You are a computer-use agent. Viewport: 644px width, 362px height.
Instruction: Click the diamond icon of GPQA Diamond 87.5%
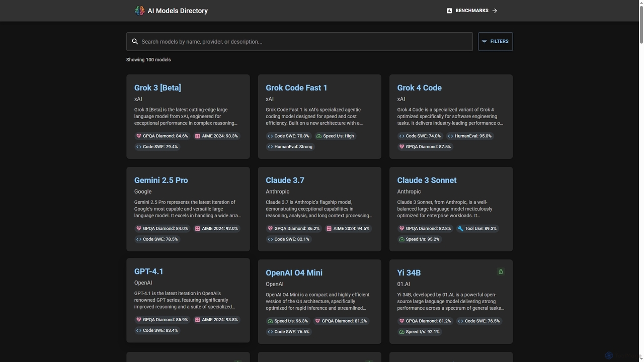[x=402, y=147]
